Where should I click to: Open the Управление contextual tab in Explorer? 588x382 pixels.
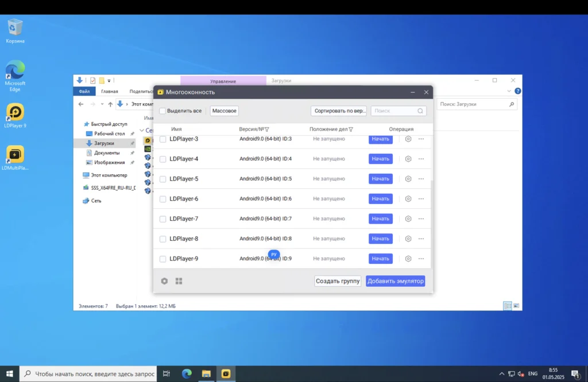pos(223,81)
